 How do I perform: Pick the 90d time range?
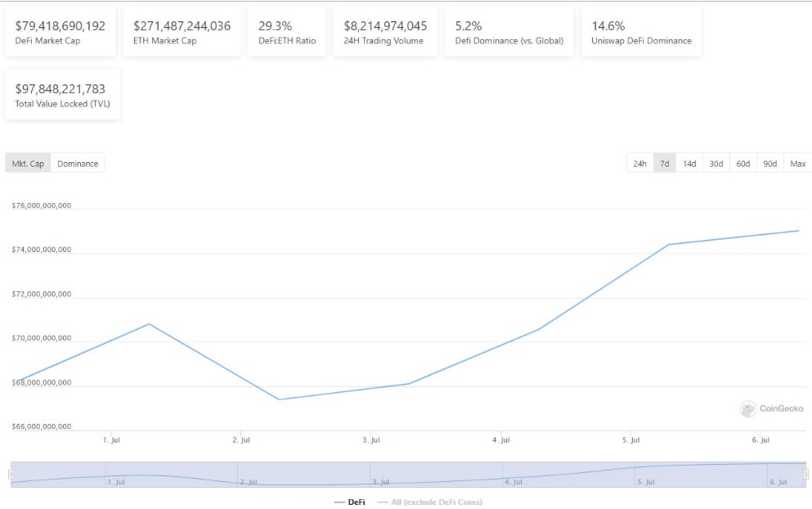click(769, 164)
